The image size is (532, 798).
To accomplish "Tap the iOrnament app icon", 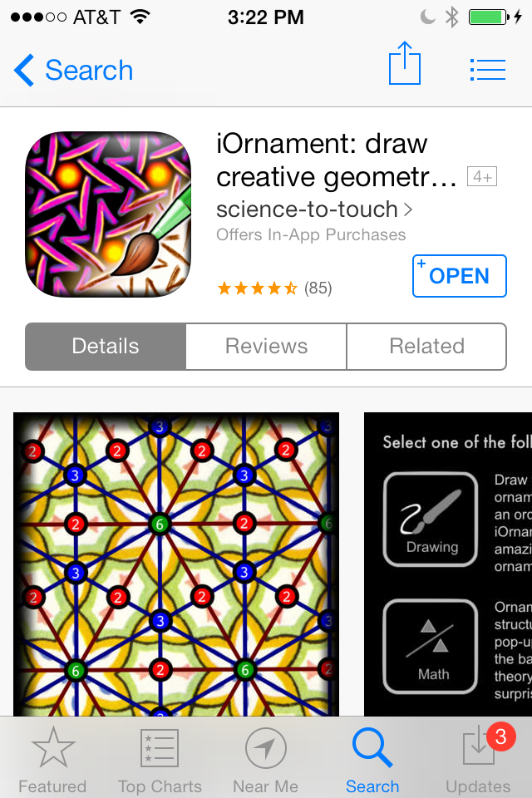I will pos(108,214).
